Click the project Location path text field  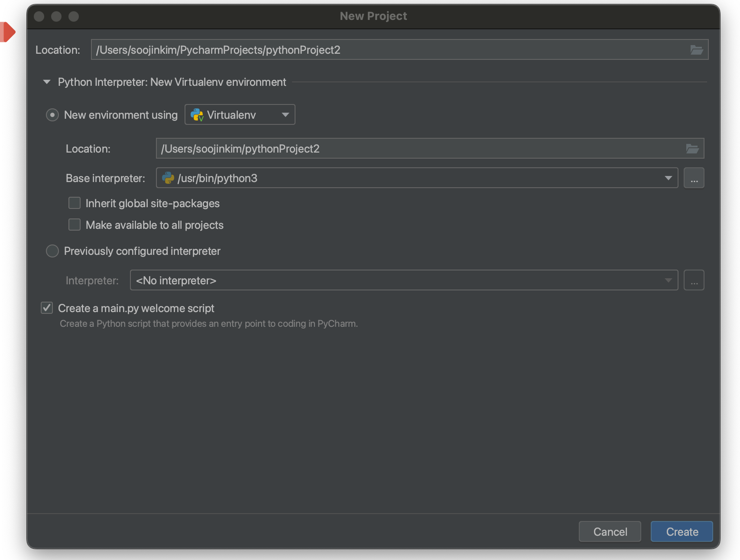point(390,50)
